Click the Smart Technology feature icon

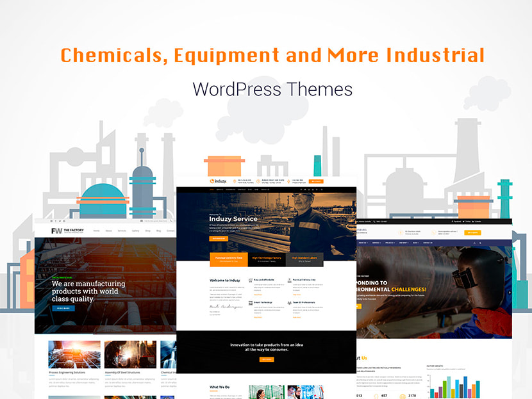tap(251, 303)
